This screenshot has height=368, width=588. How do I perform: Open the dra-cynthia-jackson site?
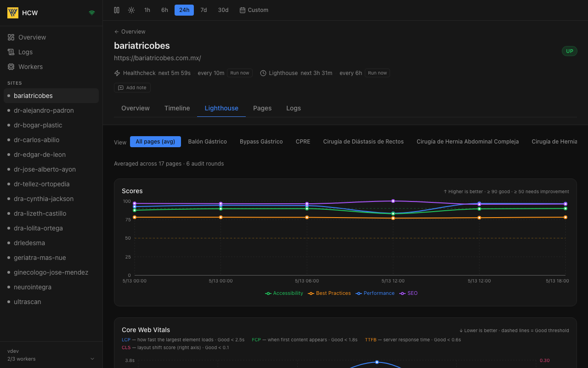pos(51,199)
